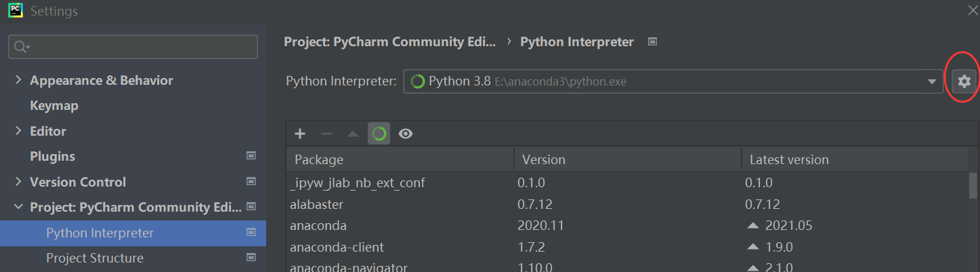Click the Python Interpreter breadcrumb title

click(577, 41)
